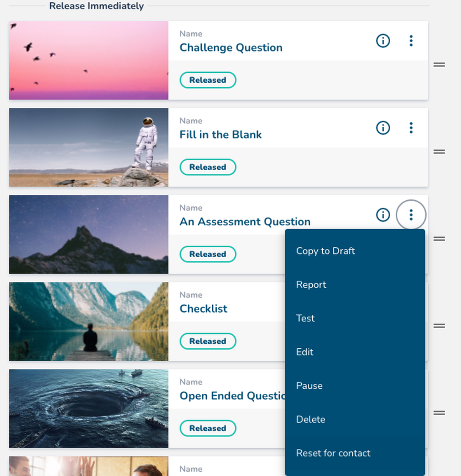Click Released badge on Checklist
Image resolution: width=461 pixels, height=476 pixels.
pyautogui.click(x=208, y=341)
